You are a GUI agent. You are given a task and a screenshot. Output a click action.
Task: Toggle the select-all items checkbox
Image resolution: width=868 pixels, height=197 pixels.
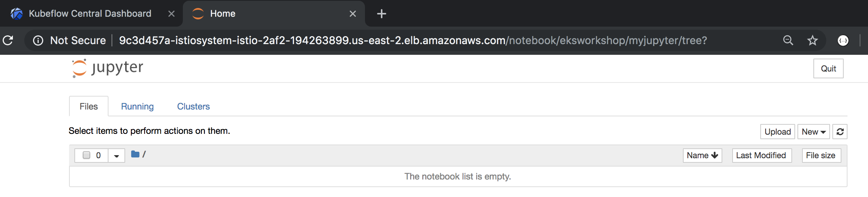pyautogui.click(x=86, y=155)
